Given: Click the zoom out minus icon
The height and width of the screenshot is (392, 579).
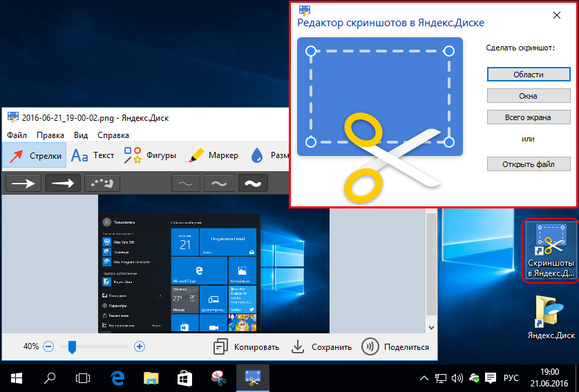Looking at the screenshot, I should (48, 346).
